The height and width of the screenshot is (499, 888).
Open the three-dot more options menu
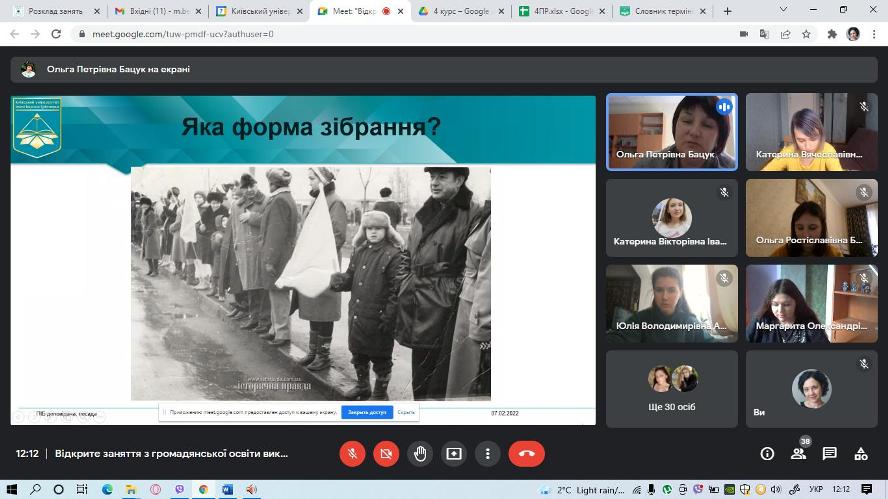487,453
